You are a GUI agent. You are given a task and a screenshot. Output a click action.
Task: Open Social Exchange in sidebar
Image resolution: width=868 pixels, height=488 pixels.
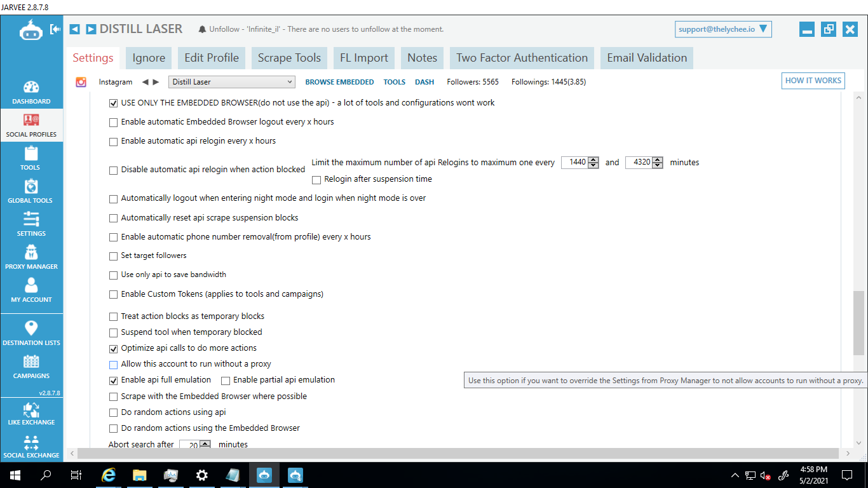(x=31, y=447)
